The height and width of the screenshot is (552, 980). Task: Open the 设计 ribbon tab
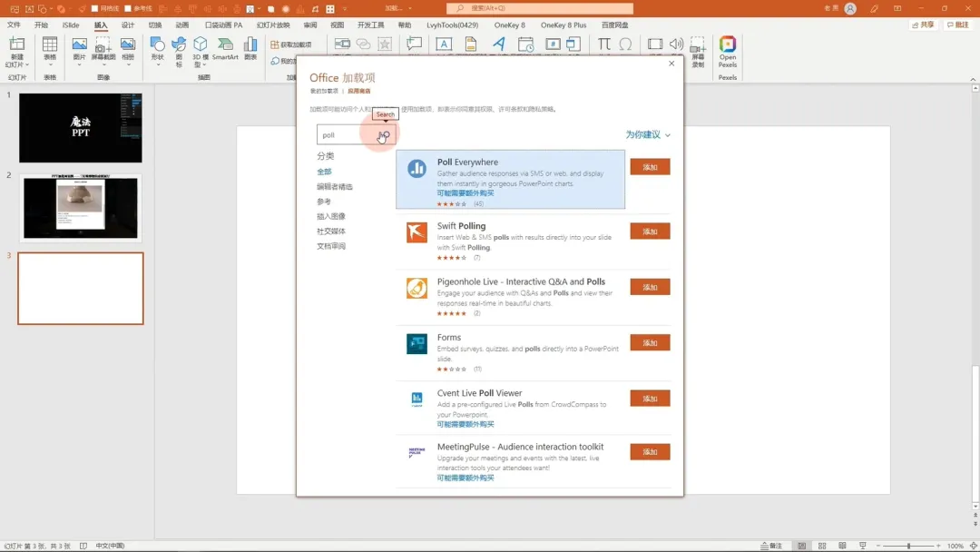128,25
